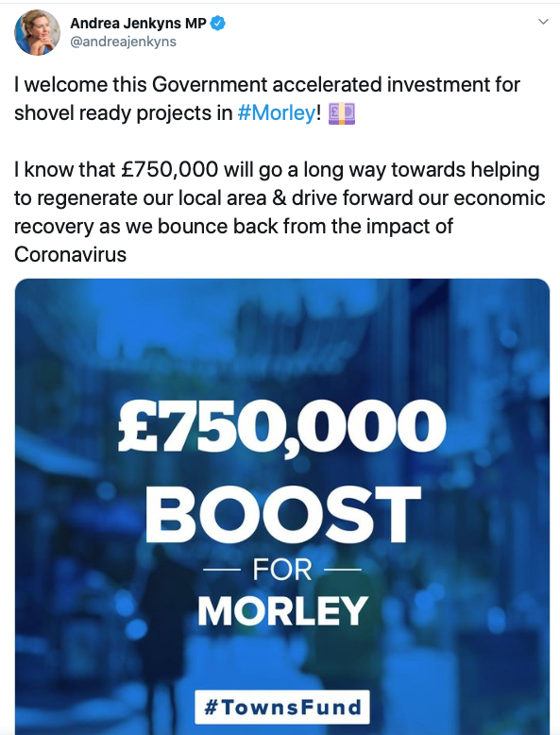Screen dimensions: 560x735
Task: Click the large £750,000 headline in image
Action: [281, 427]
